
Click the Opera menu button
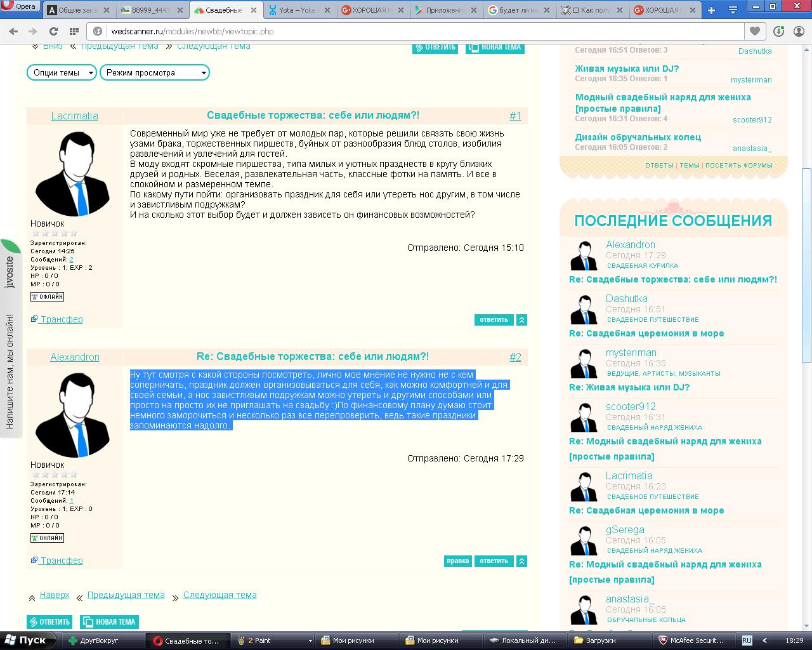(x=20, y=6)
